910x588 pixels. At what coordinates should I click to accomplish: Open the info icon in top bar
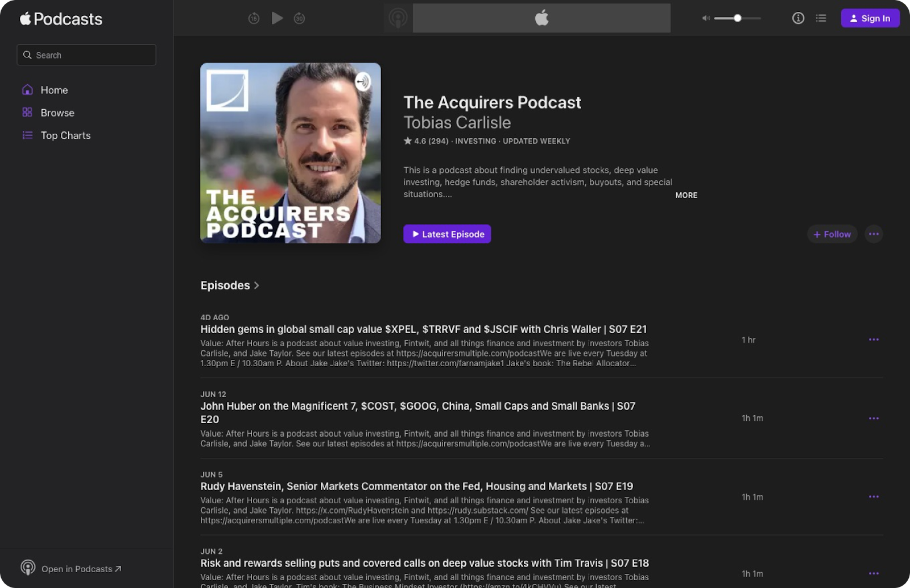click(x=798, y=18)
